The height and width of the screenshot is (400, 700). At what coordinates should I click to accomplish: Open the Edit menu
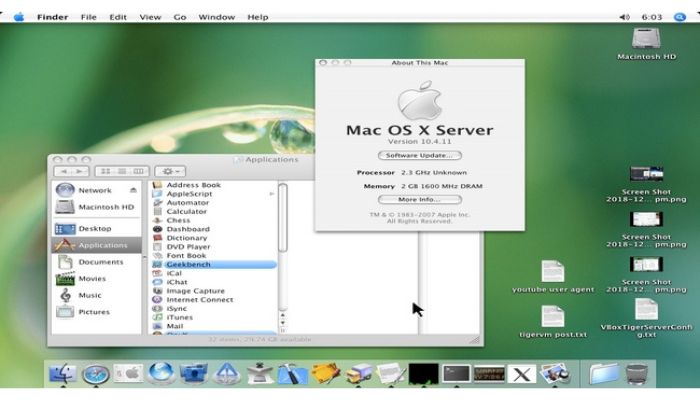118,17
